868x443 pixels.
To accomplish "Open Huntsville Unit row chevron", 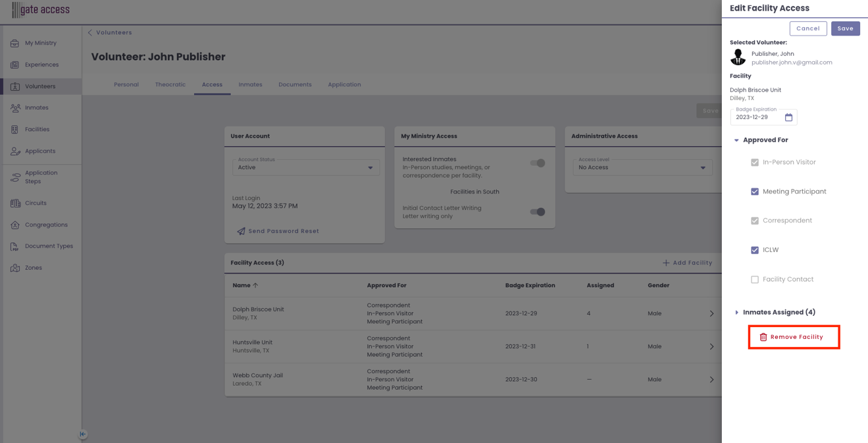I will [711, 347].
